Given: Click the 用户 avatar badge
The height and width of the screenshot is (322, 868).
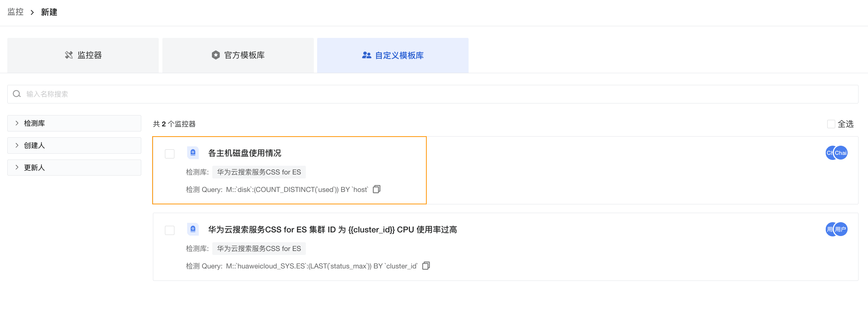Looking at the screenshot, I should [840, 229].
